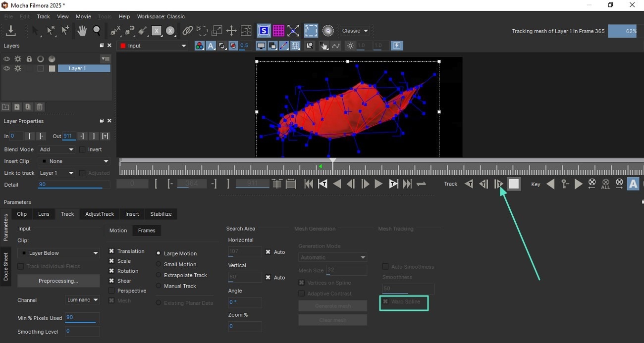Uncheck the Rotation motion checkbox
Viewport: 644px width, 343px height.
click(111, 271)
